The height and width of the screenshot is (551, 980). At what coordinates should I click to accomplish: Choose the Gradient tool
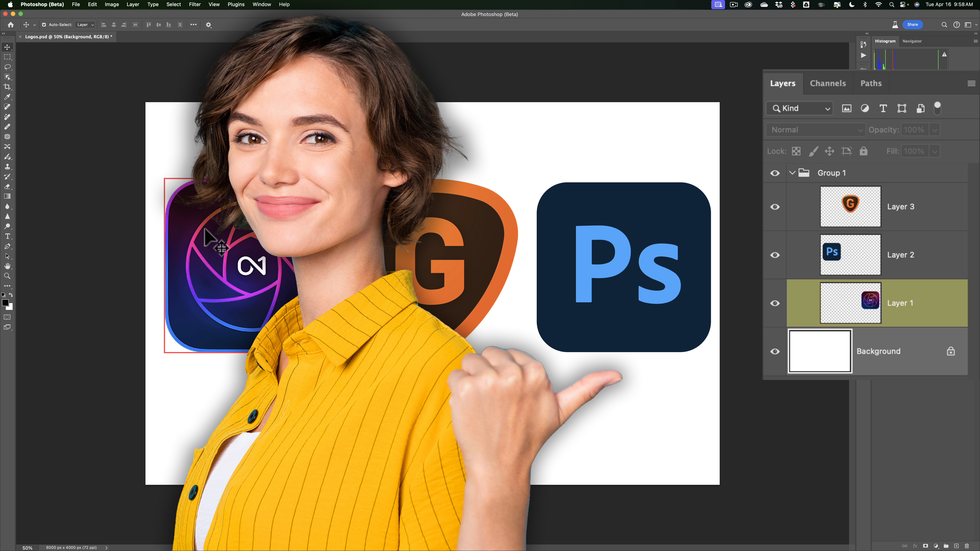[x=7, y=196]
